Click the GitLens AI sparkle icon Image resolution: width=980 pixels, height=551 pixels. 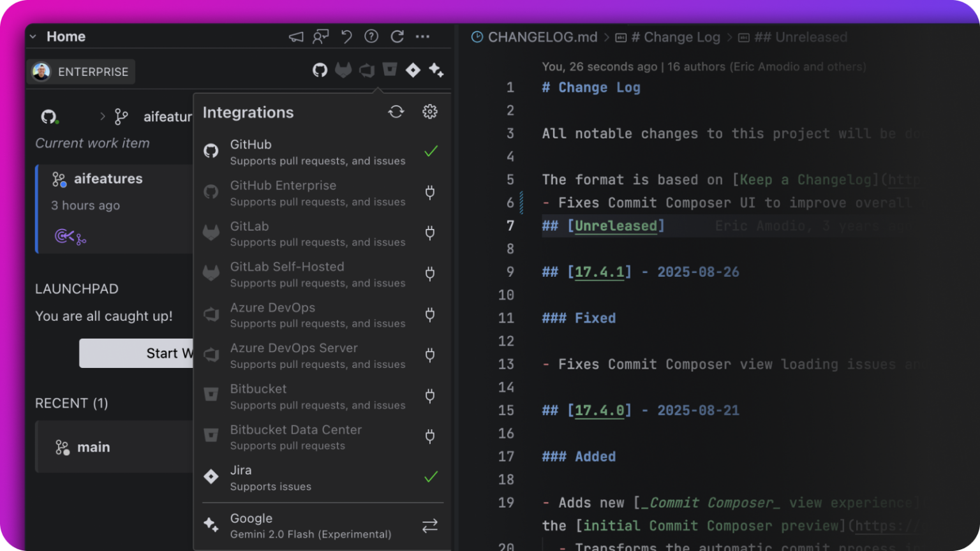436,70
